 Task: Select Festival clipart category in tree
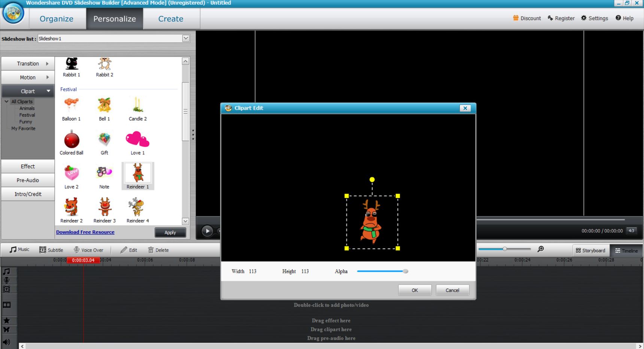27,115
